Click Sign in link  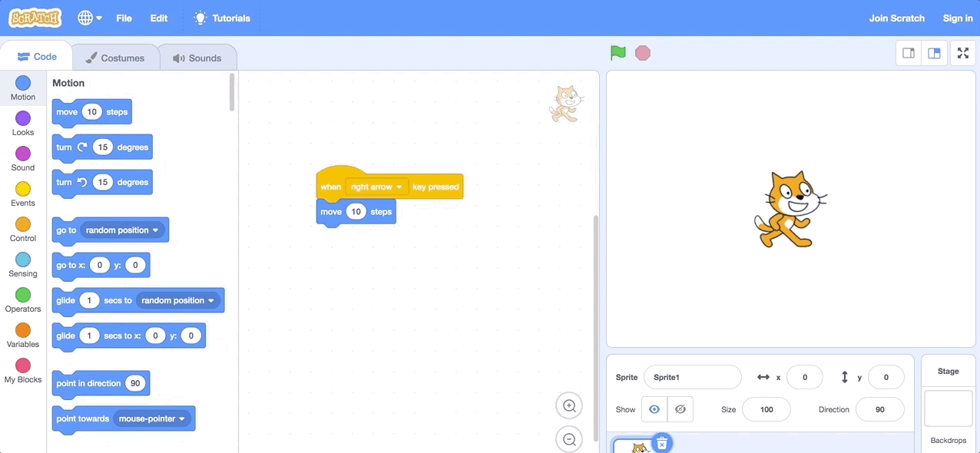[x=958, y=18]
